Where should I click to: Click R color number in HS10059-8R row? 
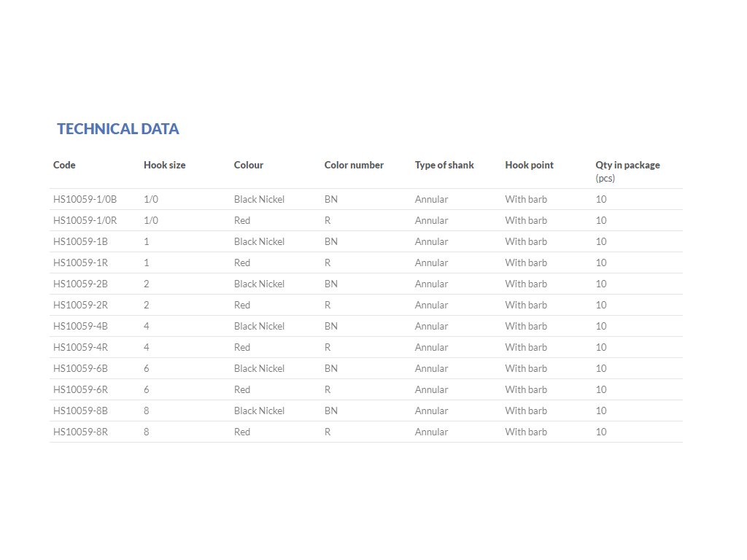328,432
